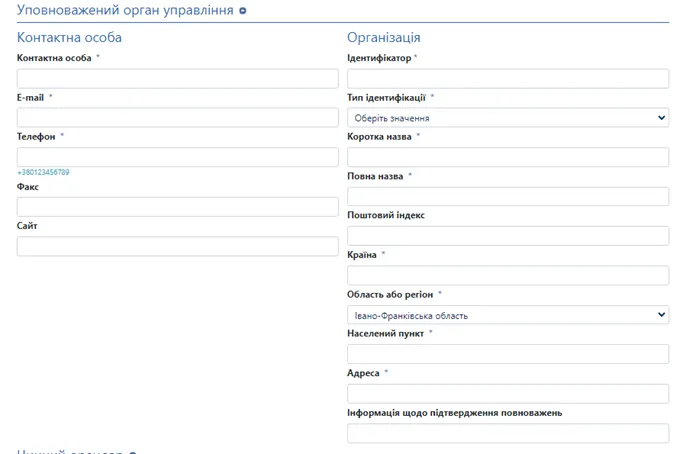
Task: Click the Адреса text field
Action: 507,393
